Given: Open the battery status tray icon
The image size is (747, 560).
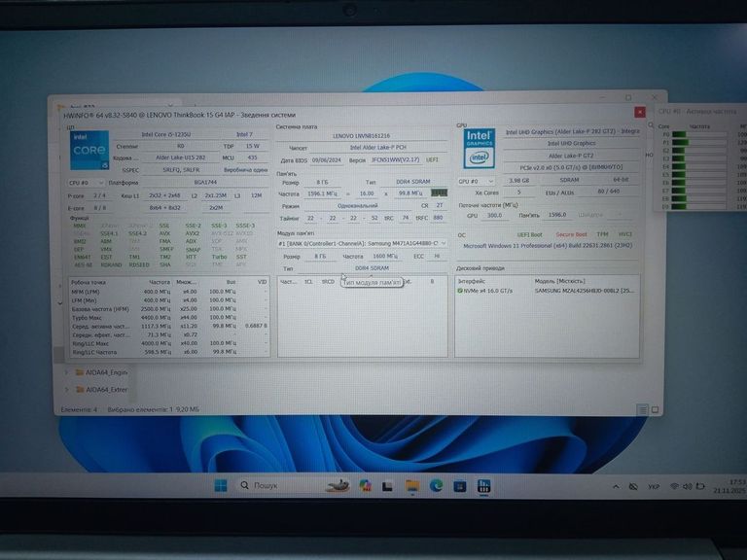Looking at the screenshot, I should pos(700,487).
